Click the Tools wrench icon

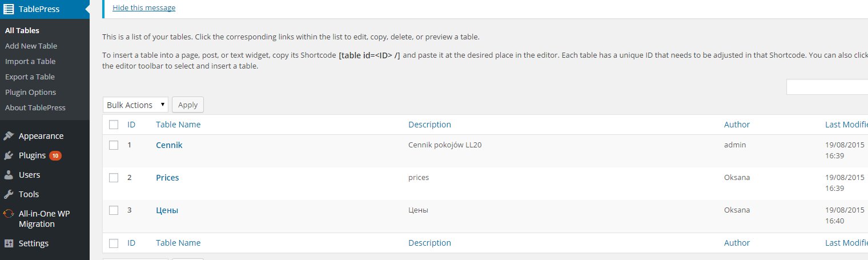click(x=9, y=194)
